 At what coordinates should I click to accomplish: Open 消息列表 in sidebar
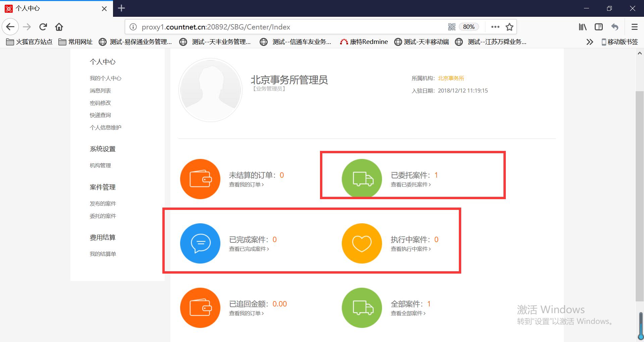[x=100, y=91]
